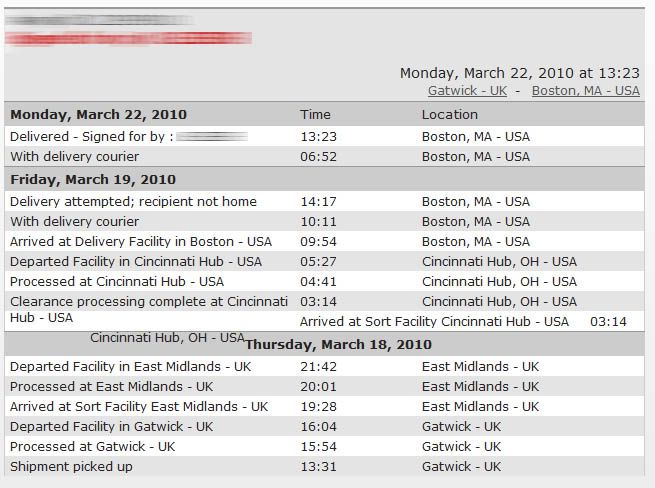Select Arrived at Delivery Facility in Boston row

click(140, 241)
